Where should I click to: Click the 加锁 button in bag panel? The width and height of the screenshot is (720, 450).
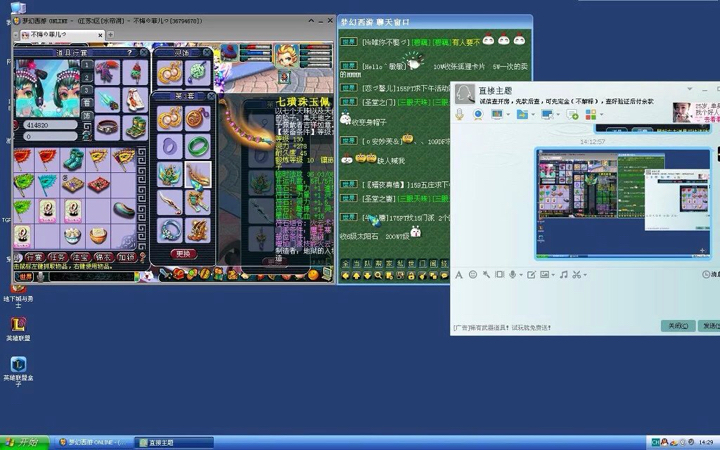126,257
